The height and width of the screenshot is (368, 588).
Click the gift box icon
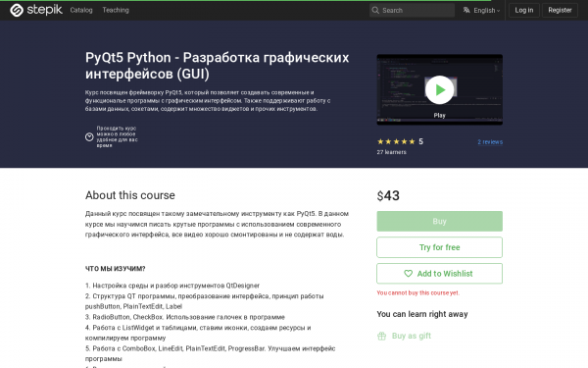point(382,336)
